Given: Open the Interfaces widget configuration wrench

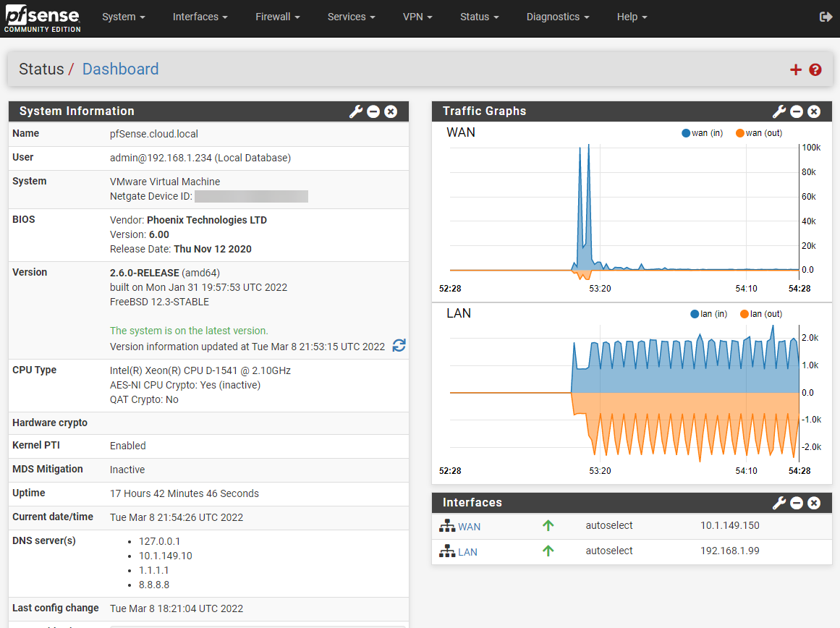Looking at the screenshot, I should pos(779,503).
